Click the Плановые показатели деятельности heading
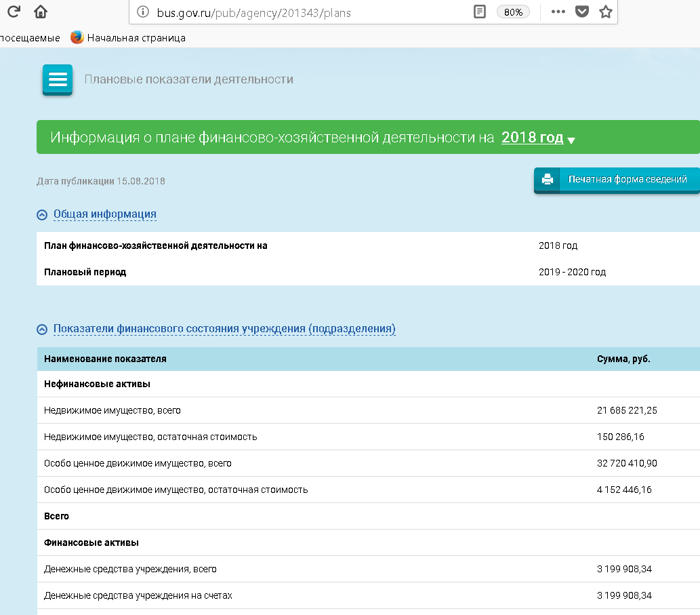 click(x=189, y=79)
